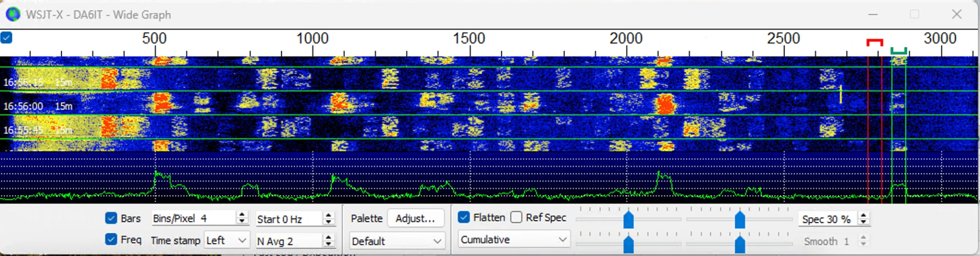
Task: Click the upper slider handle nearest Ref Spec
Action: tap(629, 220)
